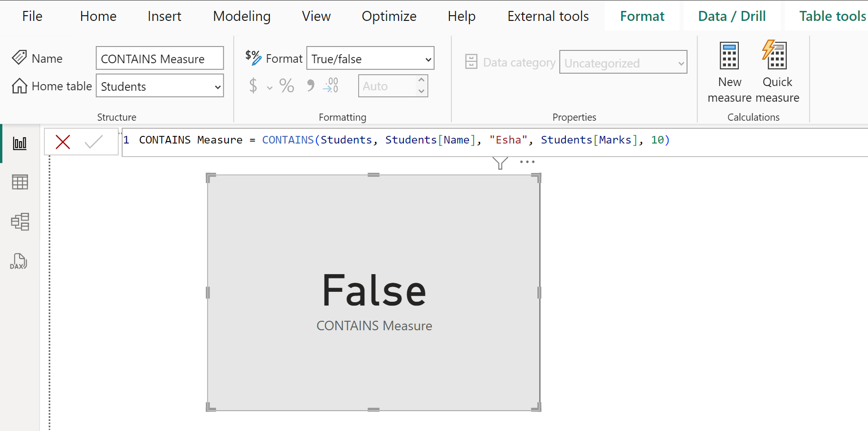Switch to the Modeling ribbon tab
The image size is (868, 431).
(x=242, y=16)
